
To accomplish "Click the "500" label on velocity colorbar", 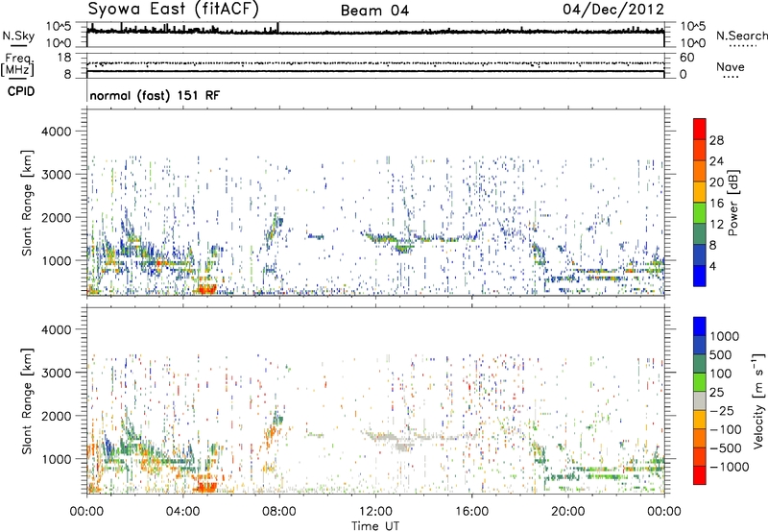I will click(x=721, y=355).
